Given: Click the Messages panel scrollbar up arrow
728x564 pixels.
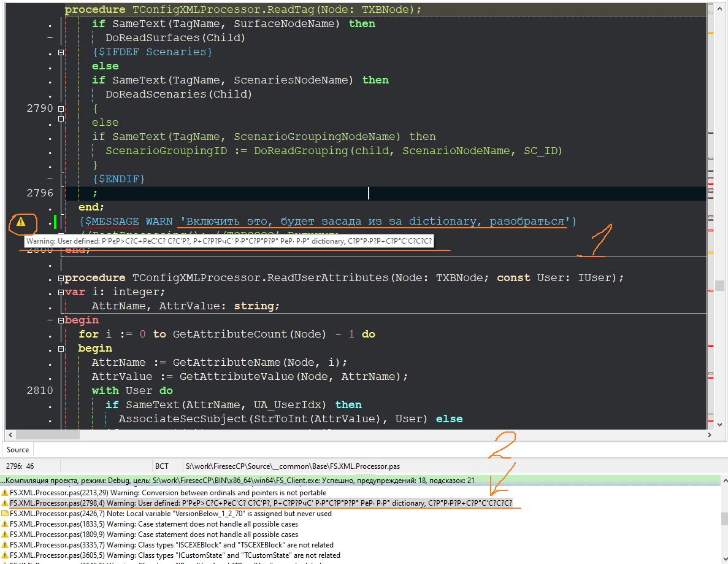Looking at the screenshot, I should (x=724, y=480).
